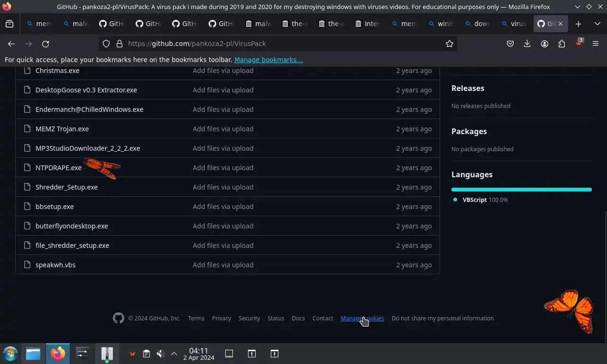Click the show desktop taskbar icon
The height and width of the screenshot is (364, 607).
[x=229, y=354]
